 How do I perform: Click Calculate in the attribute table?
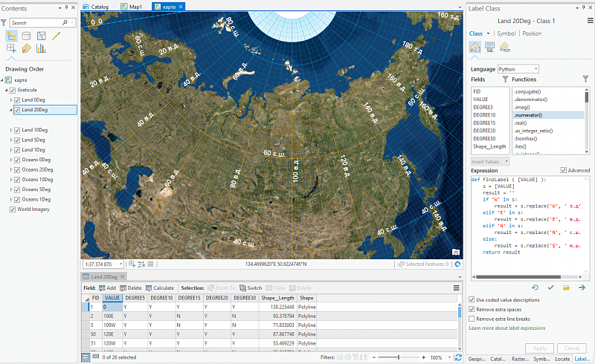pos(159,287)
